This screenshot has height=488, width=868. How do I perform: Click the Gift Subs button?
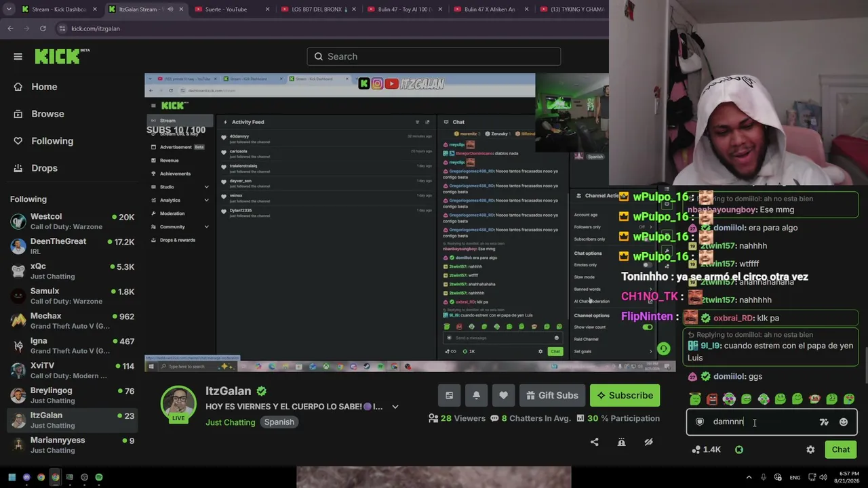552,395
